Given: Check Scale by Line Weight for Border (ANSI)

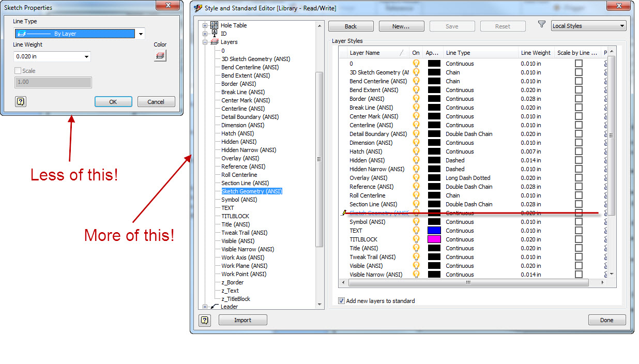Looking at the screenshot, I should pyautogui.click(x=579, y=98).
